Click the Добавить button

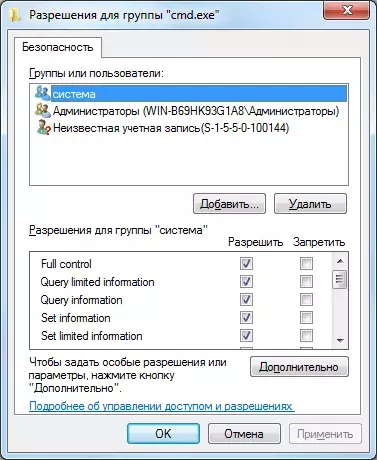pyautogui.click(x=229, y=204)
